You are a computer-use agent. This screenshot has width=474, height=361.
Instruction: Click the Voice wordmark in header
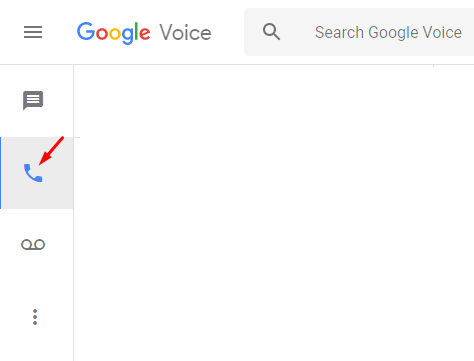[185, 33]
